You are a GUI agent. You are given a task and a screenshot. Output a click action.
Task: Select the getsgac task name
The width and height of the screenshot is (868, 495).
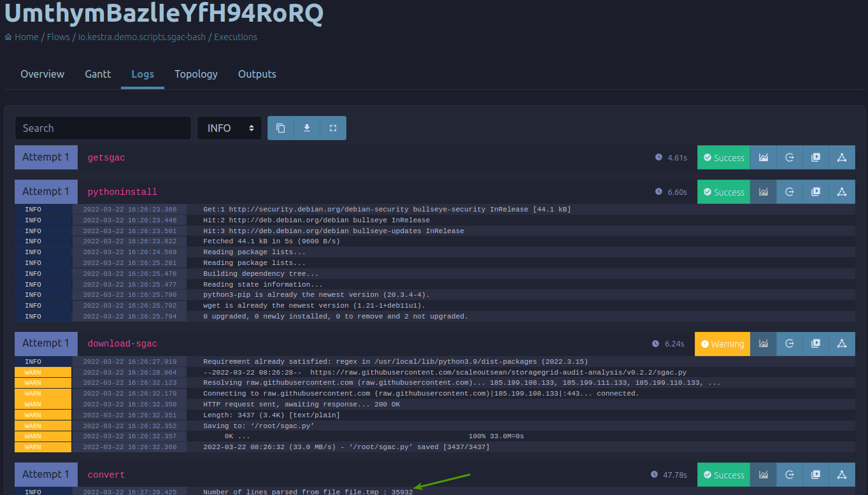[x=106, y=157]
